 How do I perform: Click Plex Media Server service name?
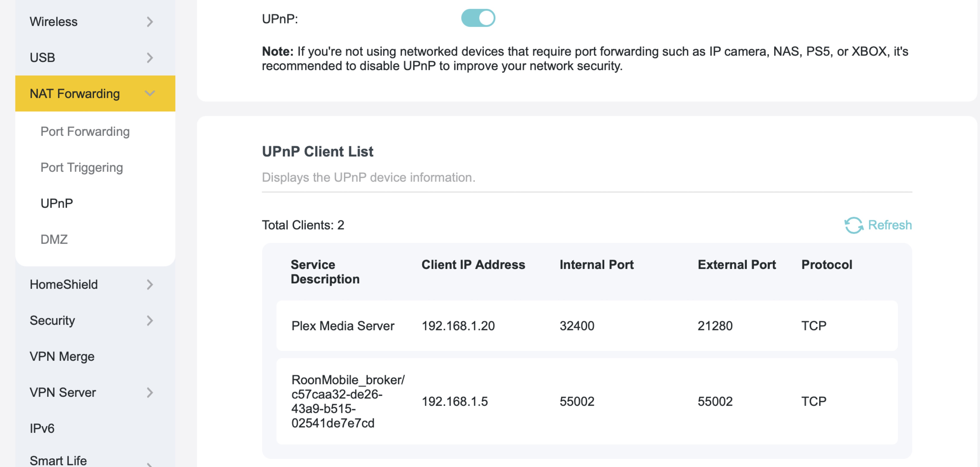pyautogui.click(x=343, y=326)
